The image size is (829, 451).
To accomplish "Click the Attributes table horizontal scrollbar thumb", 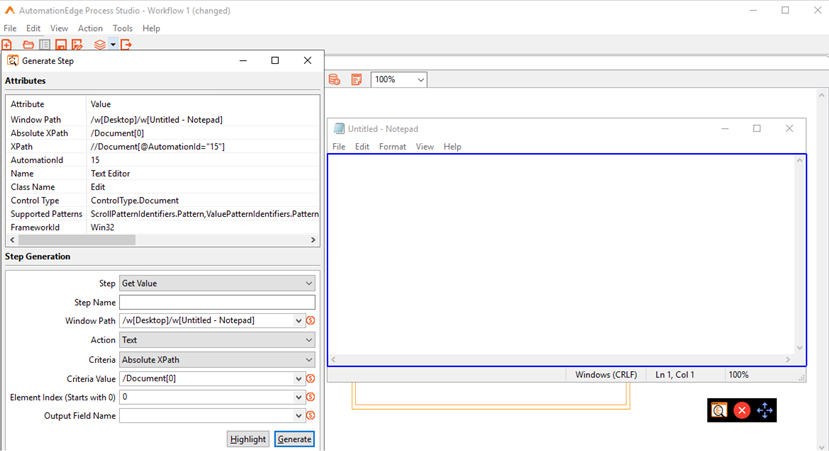I will coord(77,240).
